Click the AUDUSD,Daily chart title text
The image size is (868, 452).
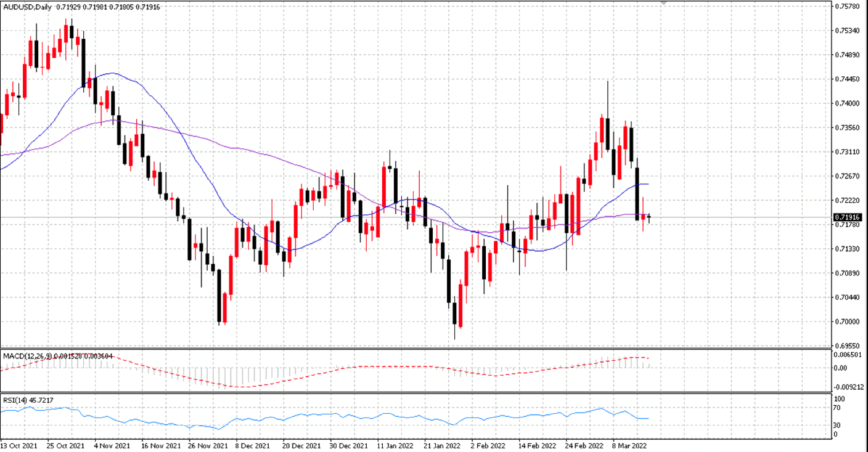(28, 7)
